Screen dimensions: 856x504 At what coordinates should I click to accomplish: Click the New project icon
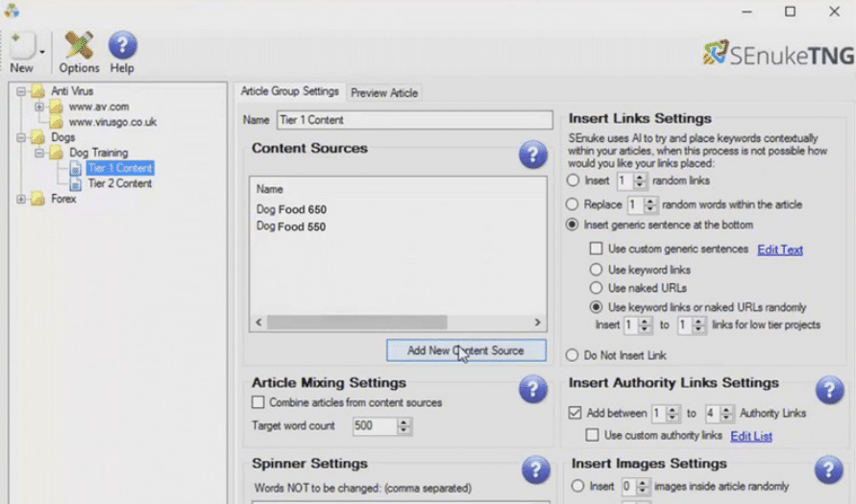coord(22,46)
